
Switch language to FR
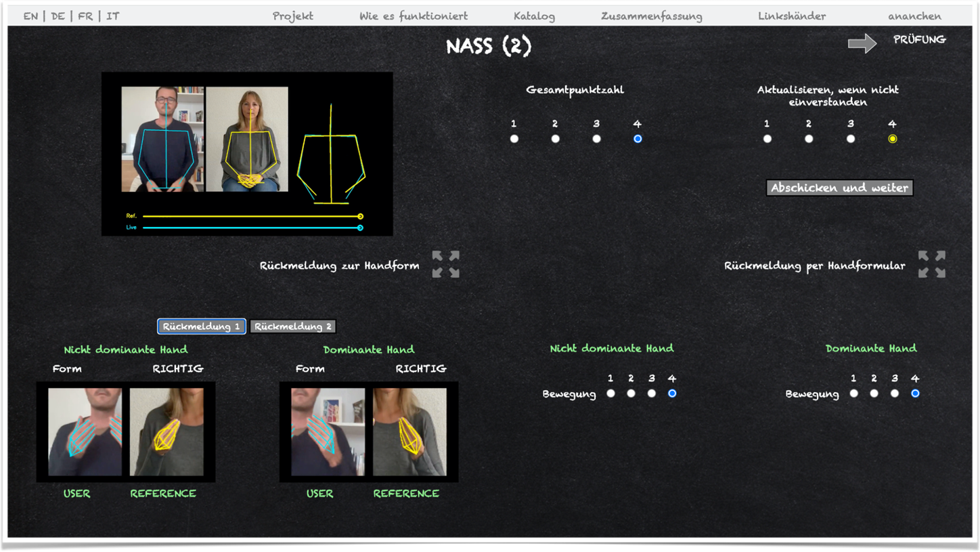(85, 16)
